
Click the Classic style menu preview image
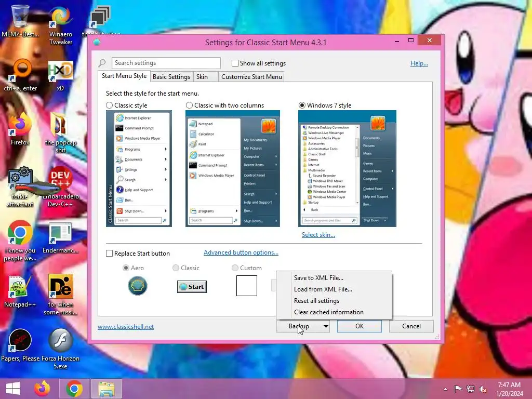click(139, 169)
